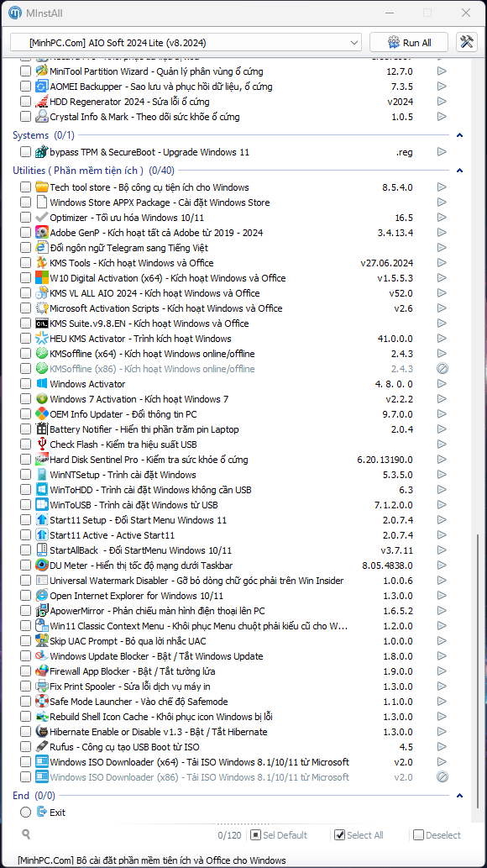Click the AOMEI Backupper app icon
Image resolution: width=487 pixels, height=868 pixels.
point(41,87)
